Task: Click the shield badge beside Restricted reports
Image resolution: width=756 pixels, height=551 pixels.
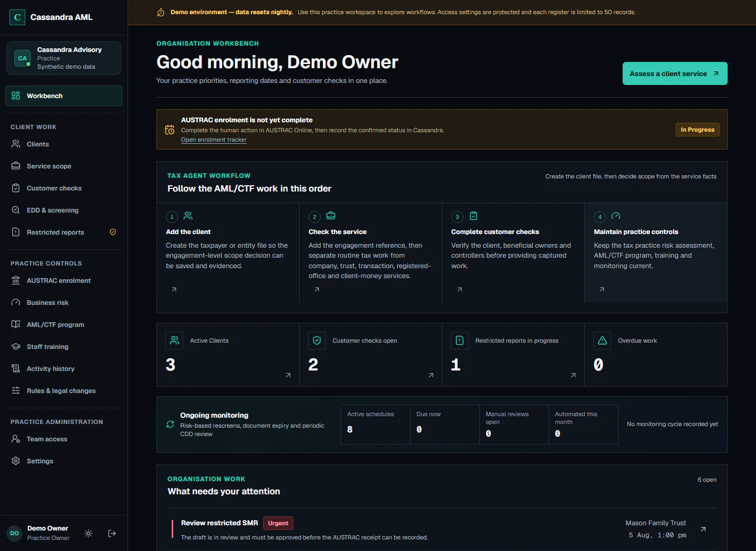Action: (113, 232)
